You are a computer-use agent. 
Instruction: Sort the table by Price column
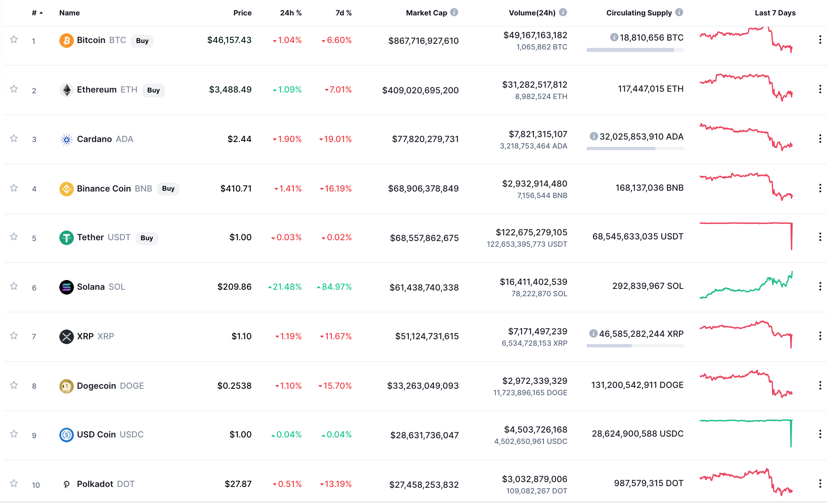pyautogui.click(x=242, y=13)
